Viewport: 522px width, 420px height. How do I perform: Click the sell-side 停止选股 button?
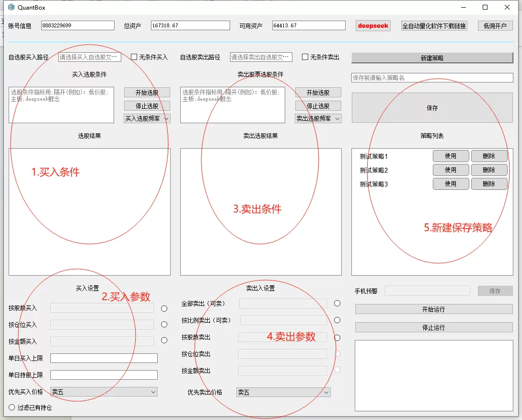click(318, 105)
